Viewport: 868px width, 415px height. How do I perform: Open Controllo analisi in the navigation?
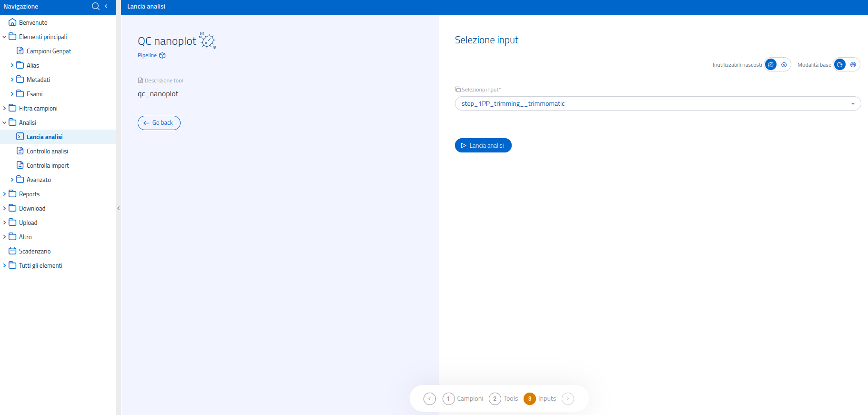[x=47, y=151]
